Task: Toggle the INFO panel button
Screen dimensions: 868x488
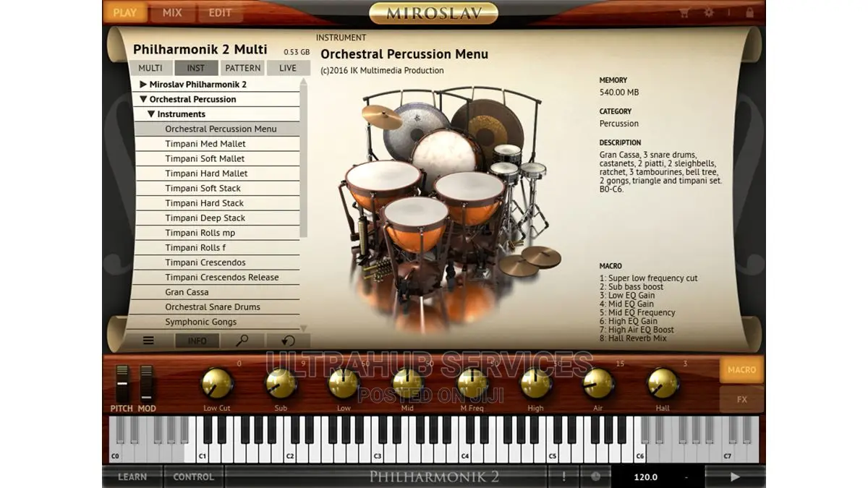Action: 197,341
